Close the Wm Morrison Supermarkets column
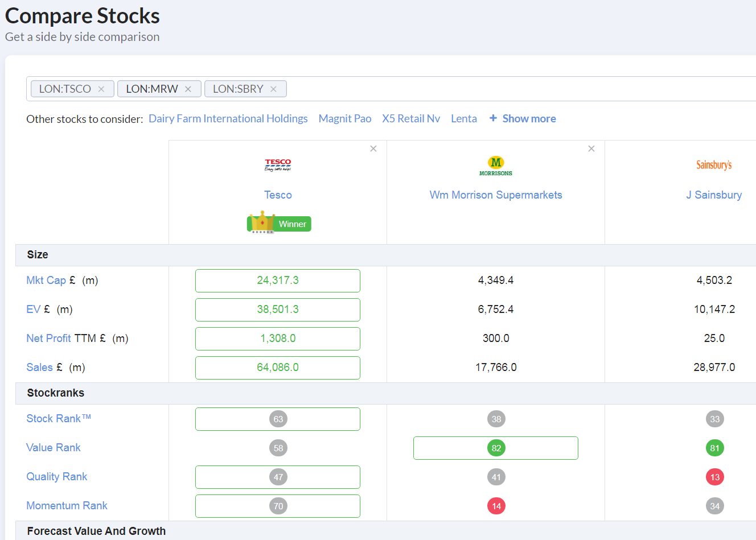 (591, 149)
